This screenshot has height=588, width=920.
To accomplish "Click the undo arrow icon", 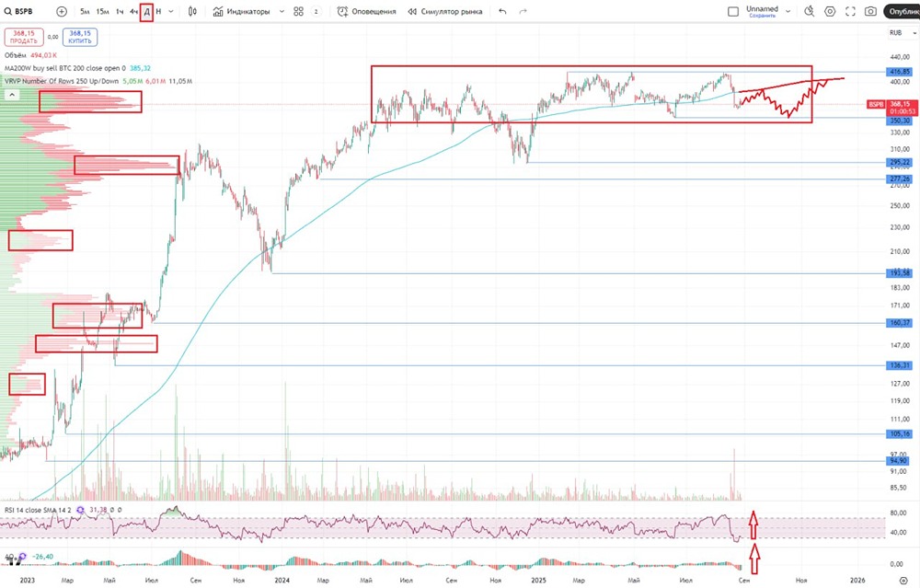I will (502, 11).
